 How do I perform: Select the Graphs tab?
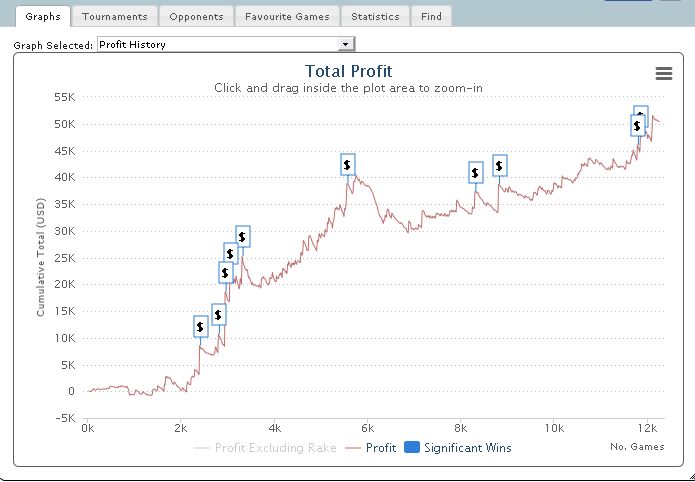[43, 16]
